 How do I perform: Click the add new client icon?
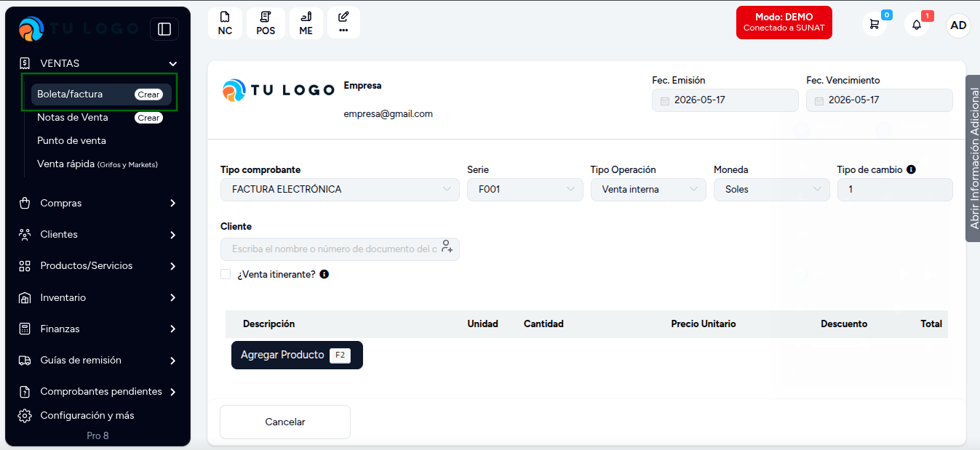(x=447, y=247)
